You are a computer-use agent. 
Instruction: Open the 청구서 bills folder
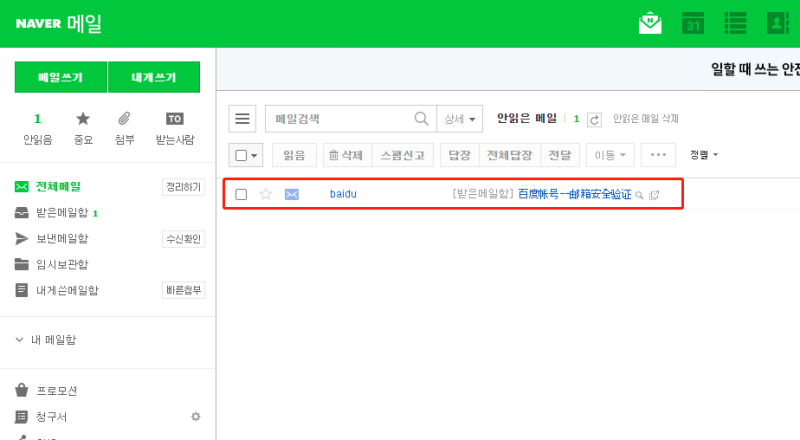tap(51, 417)
